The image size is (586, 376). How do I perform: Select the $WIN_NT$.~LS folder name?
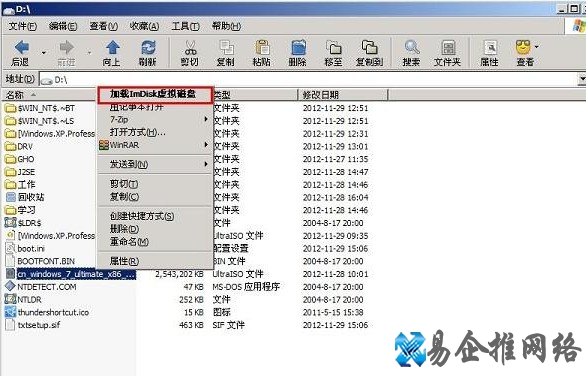click(x=46, y=121)
